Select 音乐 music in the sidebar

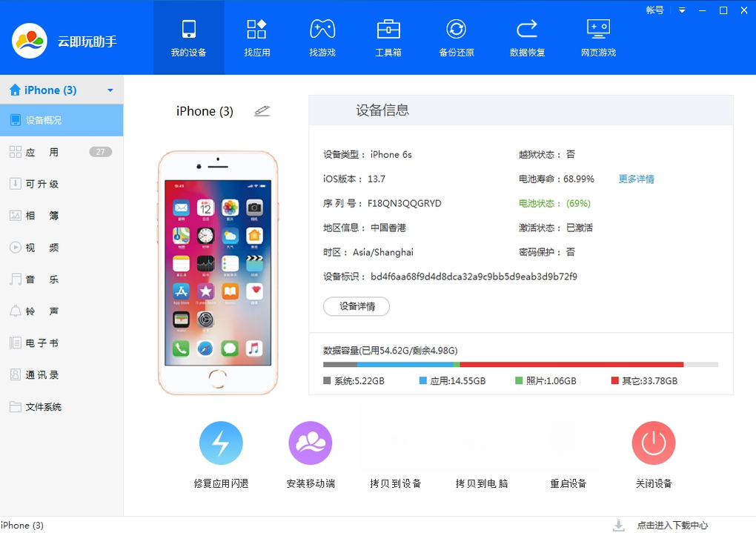[x=62, y=279]
